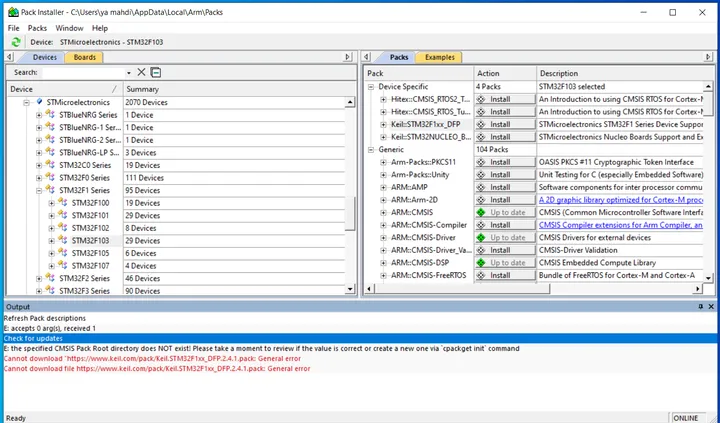Install the Arm-Packs::PKCS11 pack
Image resolution: width=720 pixels, height=423 pixels.
505,162
